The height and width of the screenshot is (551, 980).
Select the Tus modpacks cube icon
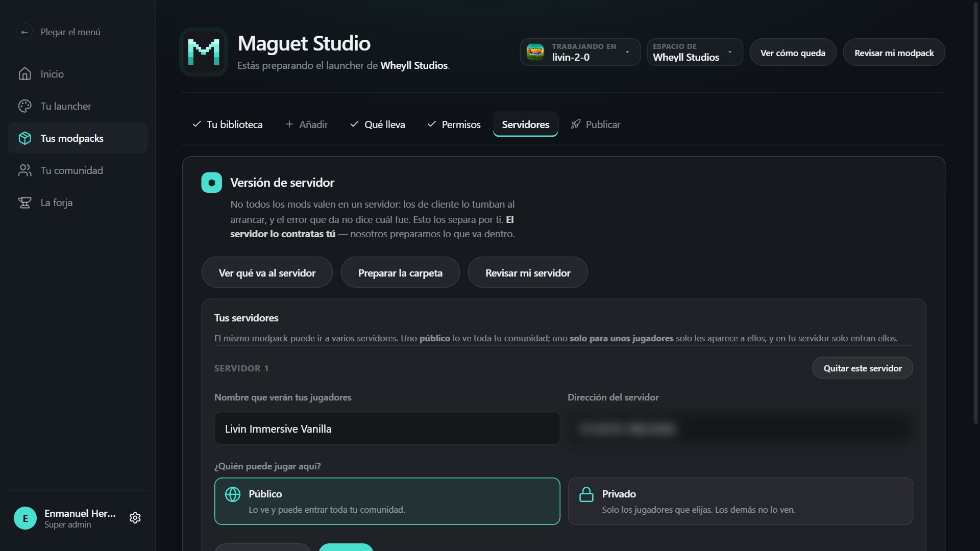pyautogui.click(x=24, y=138)
